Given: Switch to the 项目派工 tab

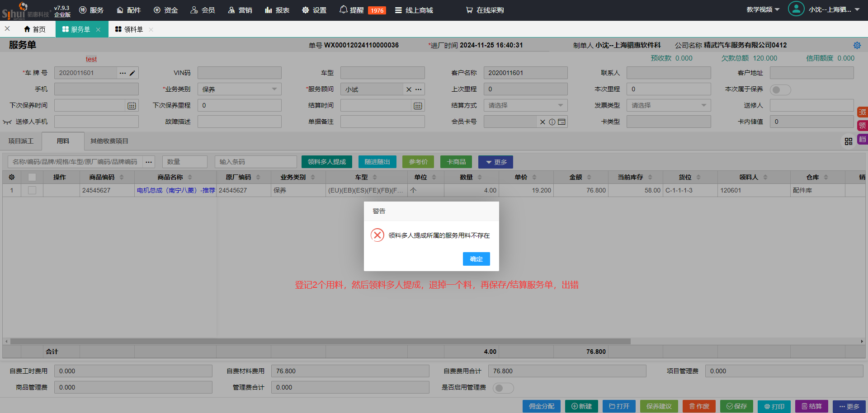Looking at the screenshot, I should [x=21, y=141].
